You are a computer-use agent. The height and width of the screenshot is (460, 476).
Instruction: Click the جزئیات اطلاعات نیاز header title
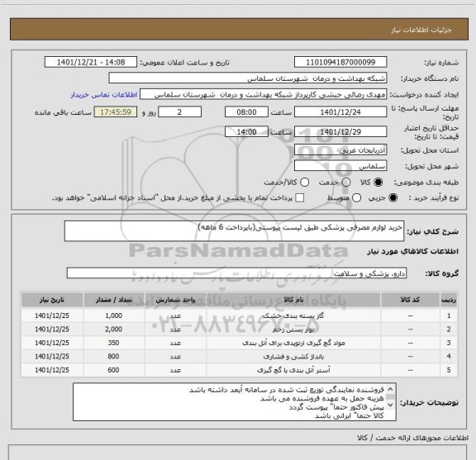(x=421, y=30)
